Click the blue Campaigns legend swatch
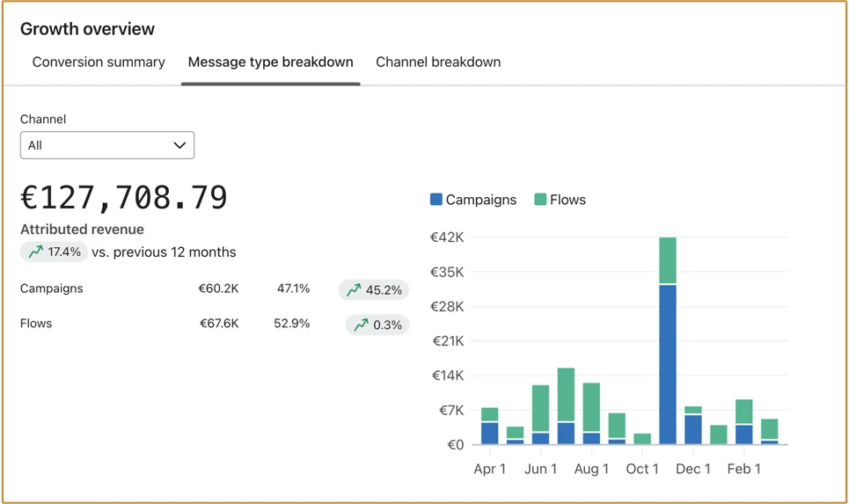The height and width of the screenshot is (504, 849). (x=435, y=199)
